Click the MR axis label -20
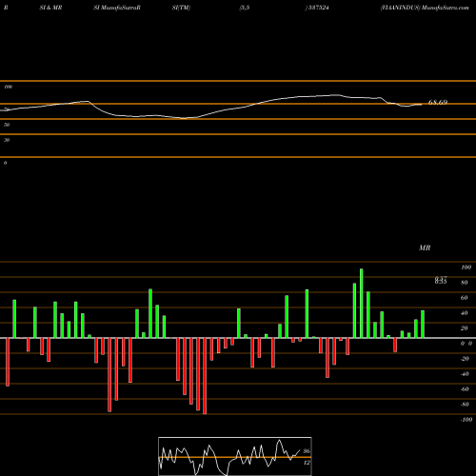This screenshot has height=476, width=476. pyautogui.click(x=465, y=359)
